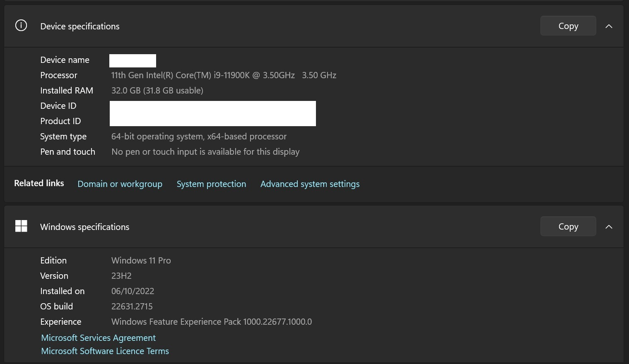Viewport: 629px width, 364px height.
Task: Copy the device specifications
Action: click(x=568, y=26)
